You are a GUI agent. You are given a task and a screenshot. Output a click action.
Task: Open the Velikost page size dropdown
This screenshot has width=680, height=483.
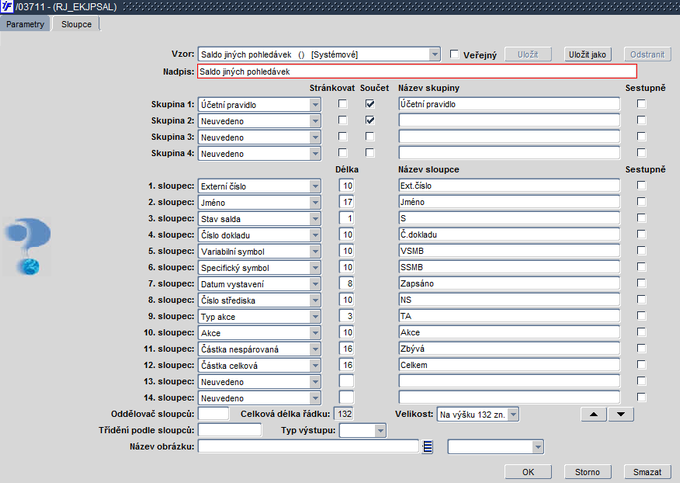(513, 414)
